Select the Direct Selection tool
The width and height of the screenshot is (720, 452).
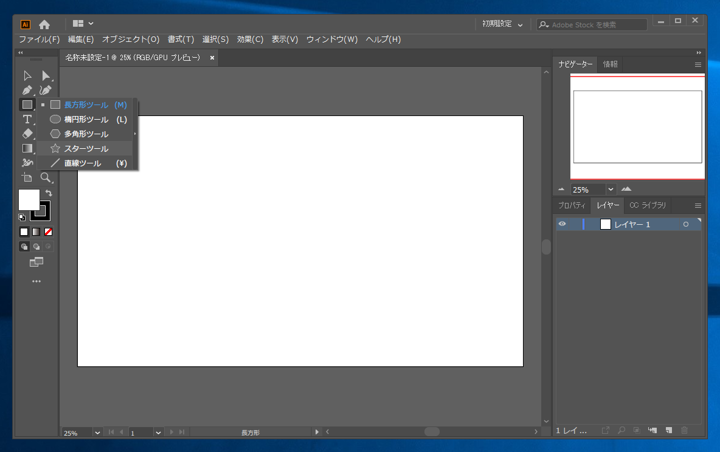click(45, 75)
